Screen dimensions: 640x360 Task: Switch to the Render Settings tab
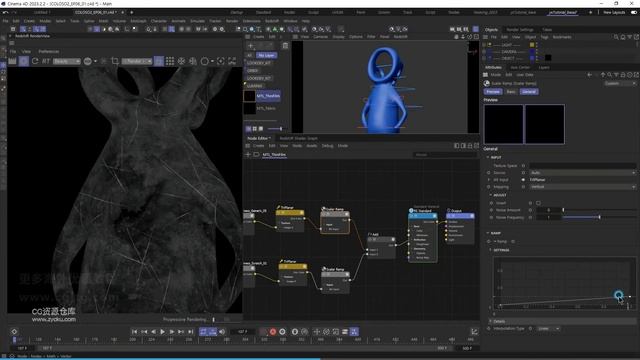pos(520,30)
